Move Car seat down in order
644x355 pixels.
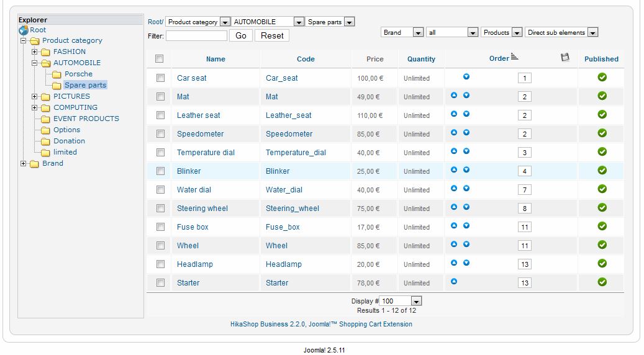click(x=466, y=77)
